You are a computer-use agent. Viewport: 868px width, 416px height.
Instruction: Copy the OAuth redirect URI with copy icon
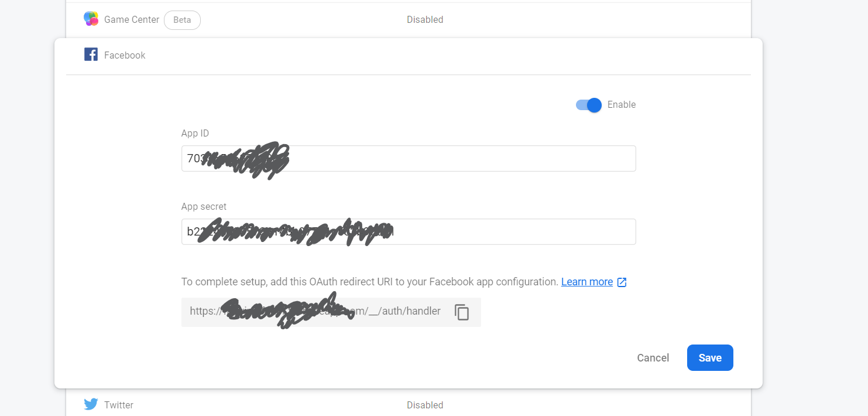462,312
